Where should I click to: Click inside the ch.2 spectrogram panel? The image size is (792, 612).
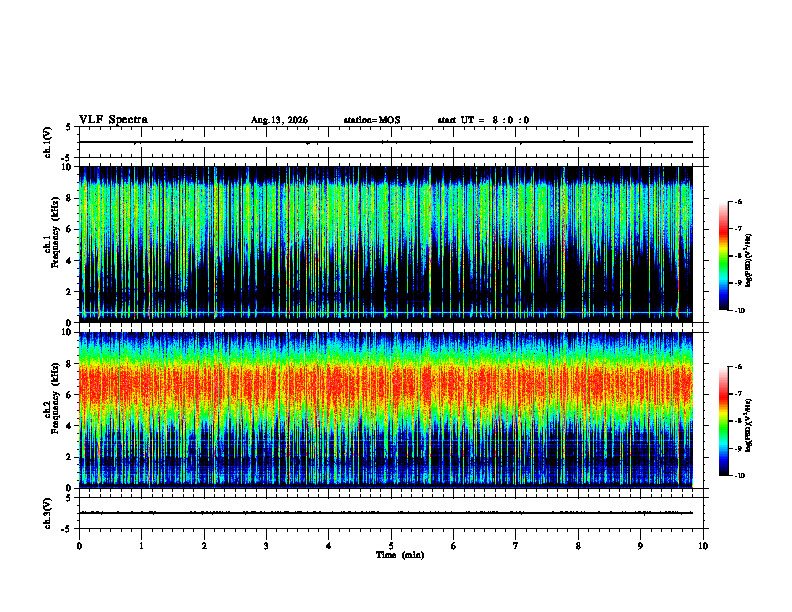coord(385,410)
